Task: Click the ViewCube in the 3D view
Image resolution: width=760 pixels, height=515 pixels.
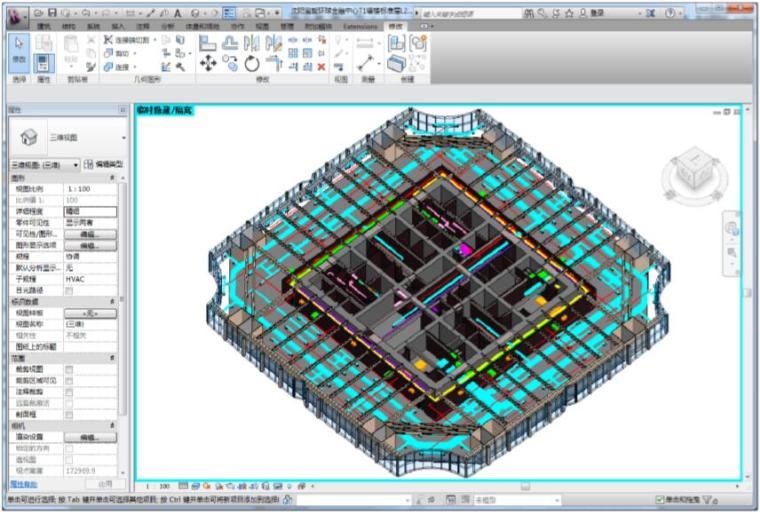Action: 693,169
